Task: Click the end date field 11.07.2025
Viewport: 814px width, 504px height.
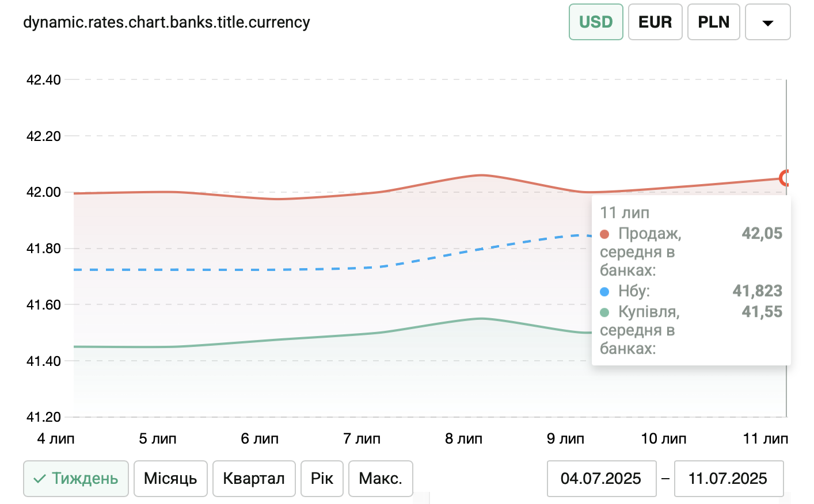Action: (x=728, y=478)
